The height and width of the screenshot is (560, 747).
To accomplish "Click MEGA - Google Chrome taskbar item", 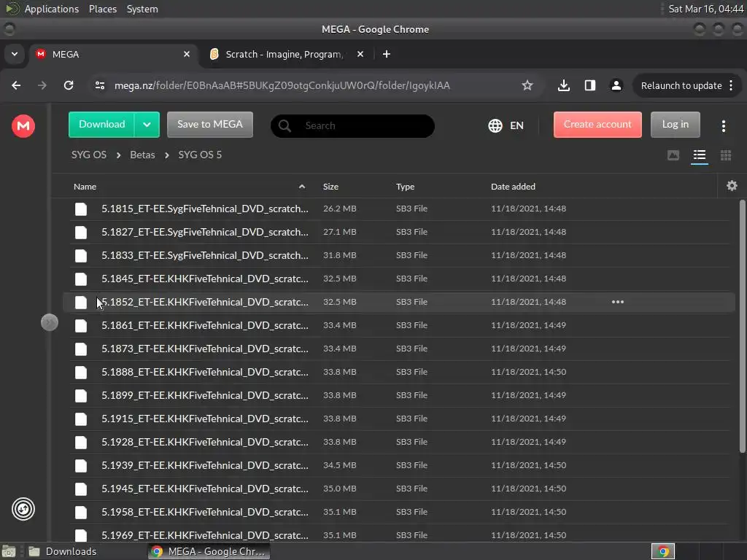I will click(x=209, y=551).
